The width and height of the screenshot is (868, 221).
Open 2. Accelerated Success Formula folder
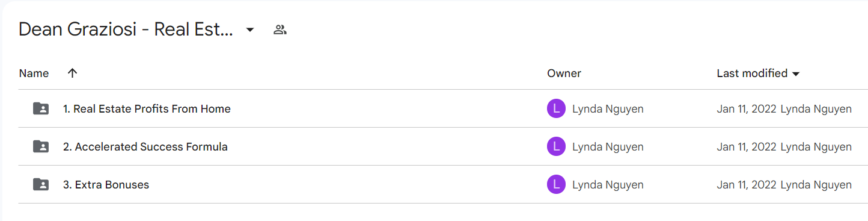point(145,146)
